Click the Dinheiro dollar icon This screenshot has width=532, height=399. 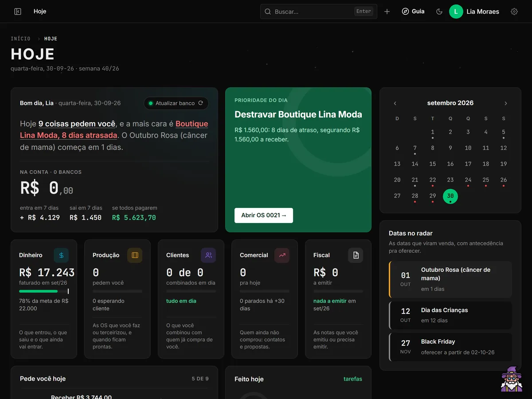[61, 255]
